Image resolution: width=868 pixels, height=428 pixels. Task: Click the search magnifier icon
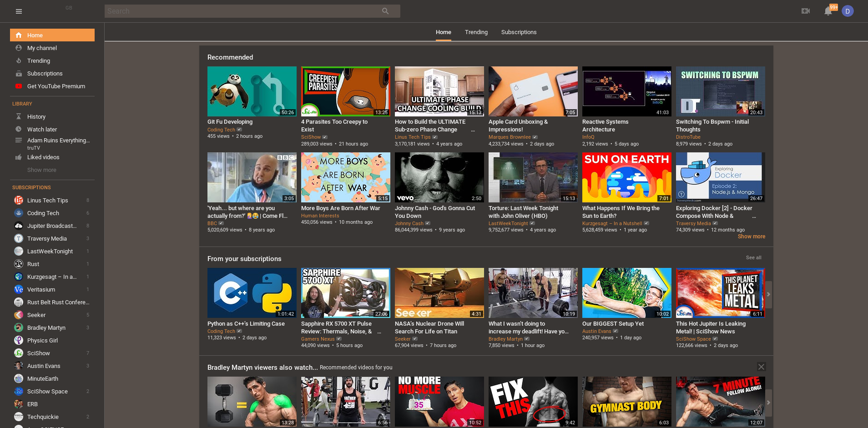[385, 11]
